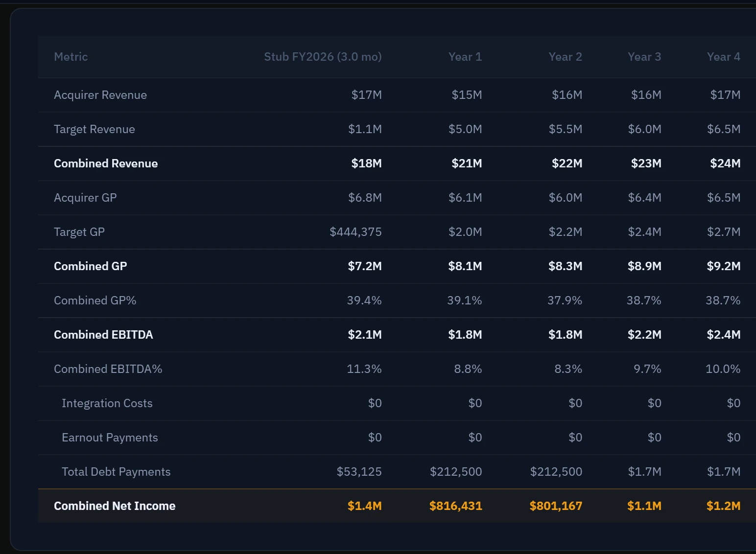Image resolution: width=756 pixels, height=554 pixels.
Task: Click the $53,125 Total Debt Payments value
Action: [359, 472]
